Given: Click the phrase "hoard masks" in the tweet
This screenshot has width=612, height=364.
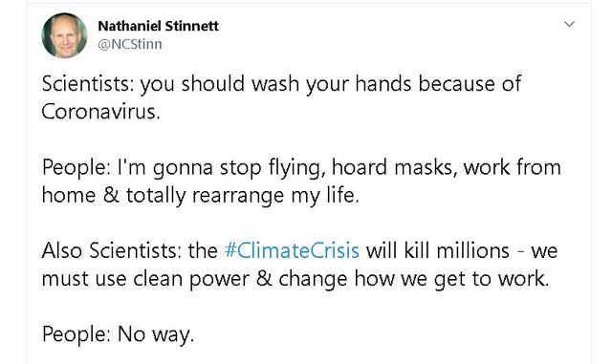Looking at the screenshot, I should pos(394,167).
